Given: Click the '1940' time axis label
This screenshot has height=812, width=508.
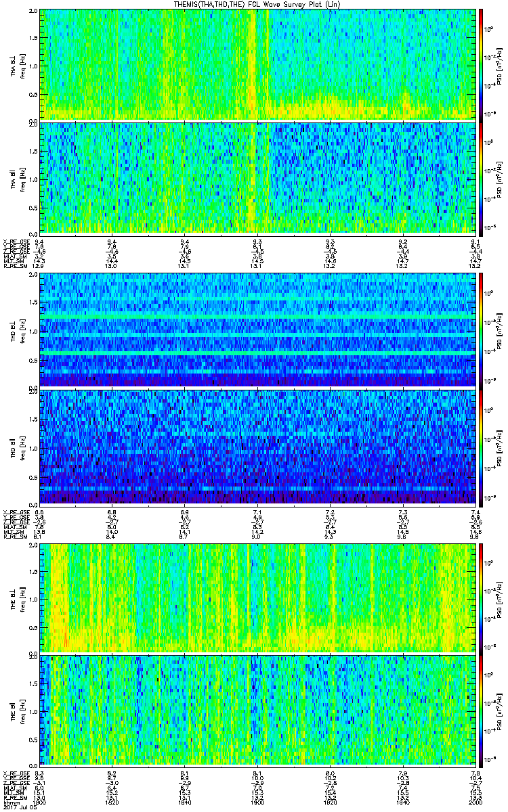Looking at the screenshot, I should [x=403, y=801].
